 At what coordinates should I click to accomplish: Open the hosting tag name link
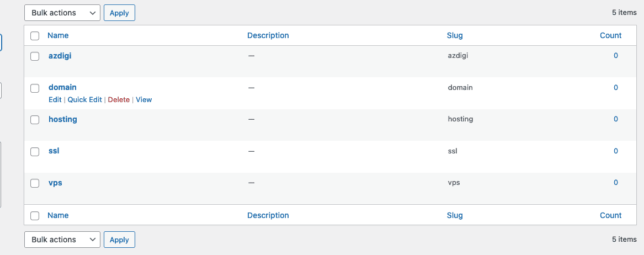coord(63,119)
